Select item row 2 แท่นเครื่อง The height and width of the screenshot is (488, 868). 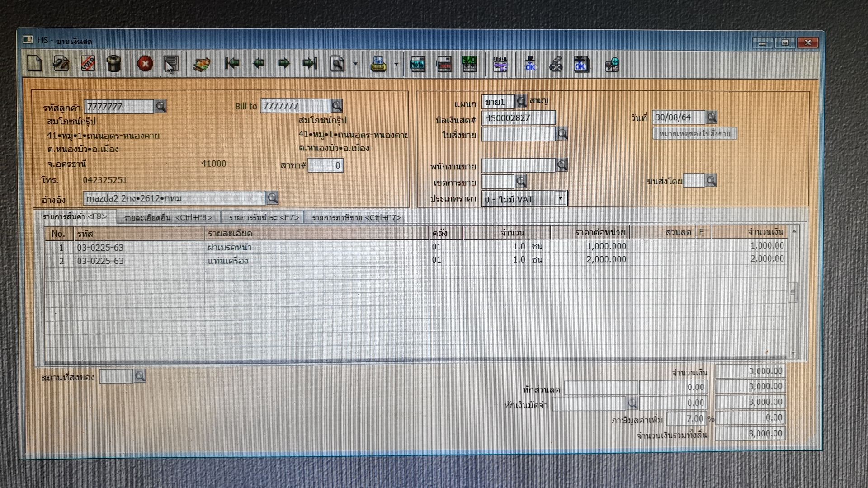pos(415,260)
